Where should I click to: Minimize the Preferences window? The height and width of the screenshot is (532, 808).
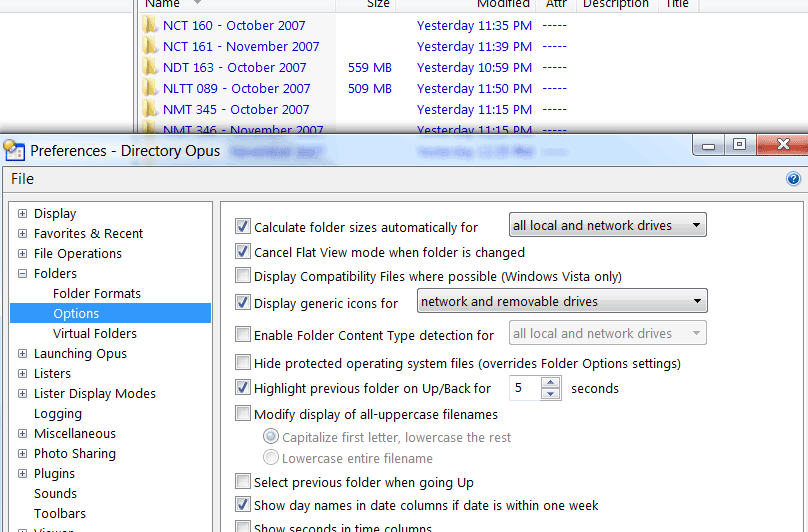709,145
